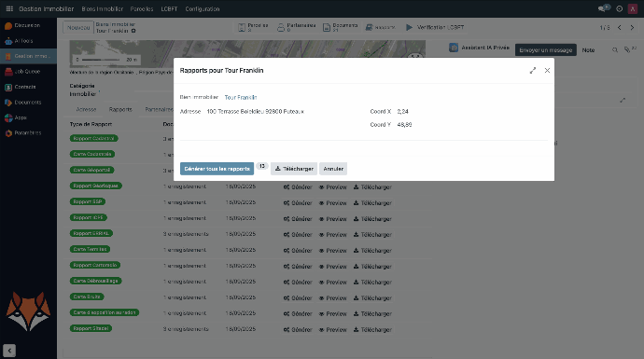Open the Documents stat button
Image resolution: width=644 pixels, height=359 pixels.
click(341, 27)
